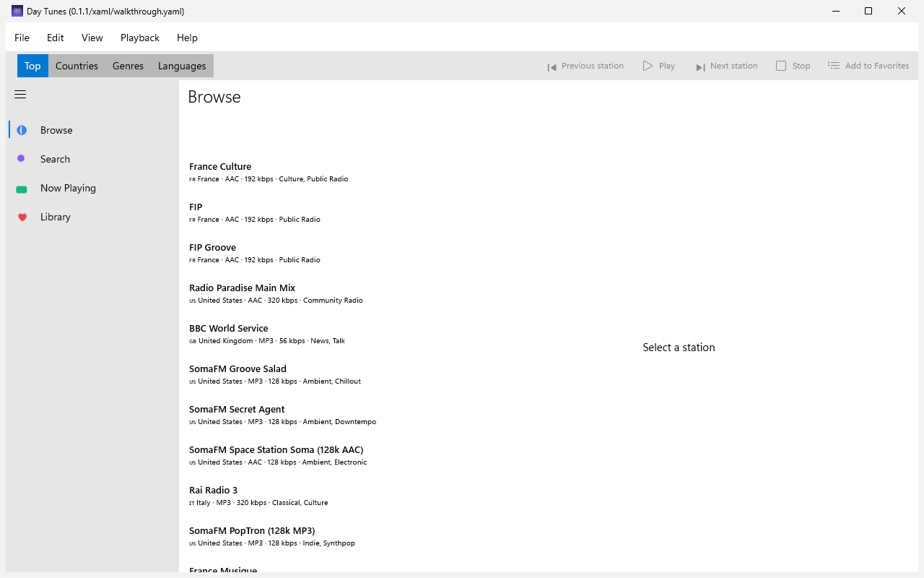924x578 pixels.
Task: Click the 'Select a station' placeholder text
Action: [x=679, y=348]
